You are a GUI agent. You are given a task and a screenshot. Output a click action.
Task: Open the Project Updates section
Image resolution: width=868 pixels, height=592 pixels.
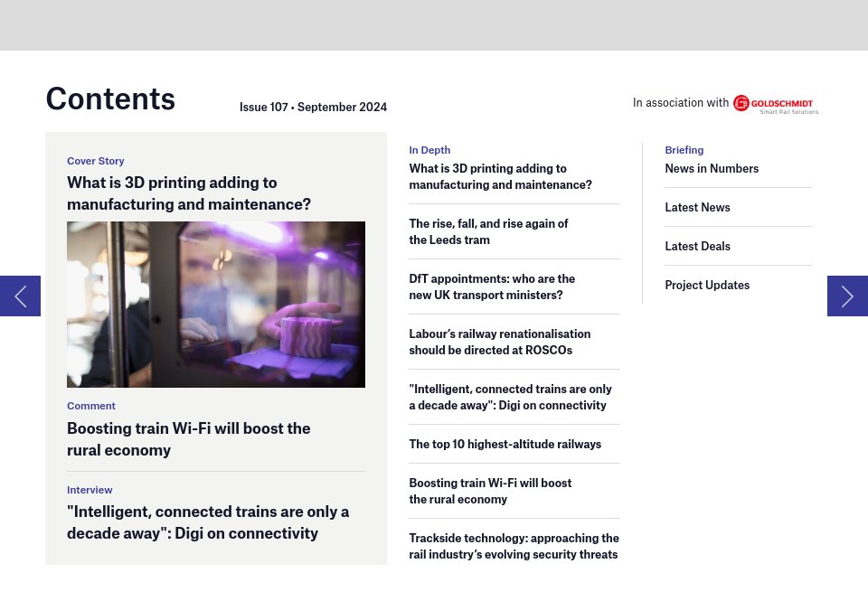pyautogui.click(x=707, y=285)
